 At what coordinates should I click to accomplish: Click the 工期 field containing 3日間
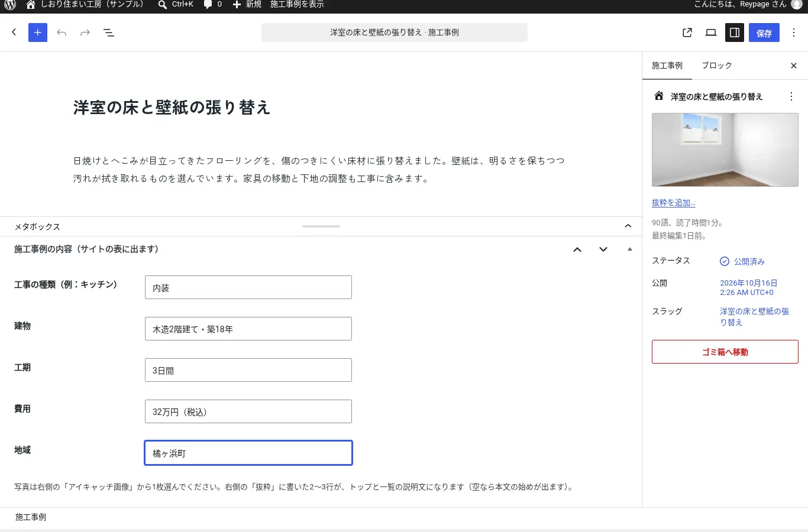(248, 370)
